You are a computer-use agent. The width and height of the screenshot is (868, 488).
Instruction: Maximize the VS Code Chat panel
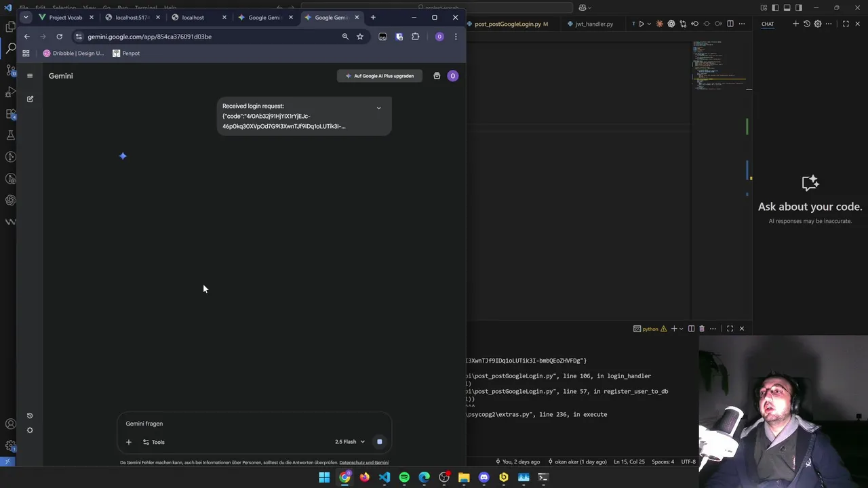[x=846, y=24]
